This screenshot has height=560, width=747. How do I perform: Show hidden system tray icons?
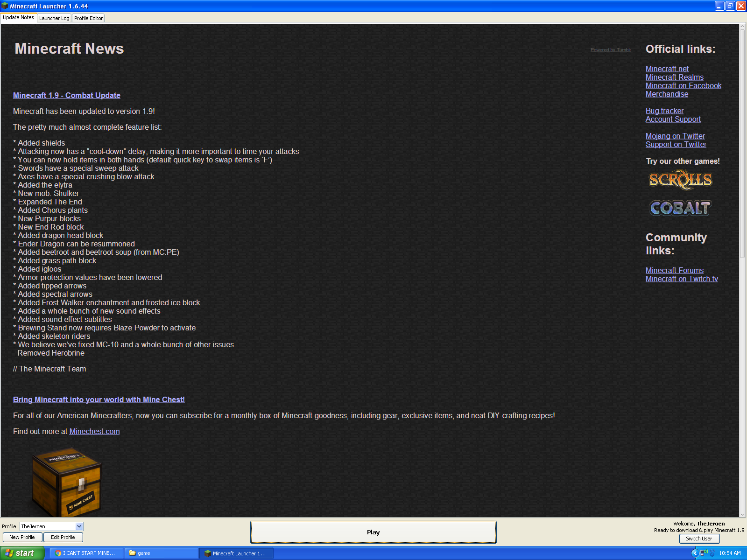tap(694, 553)
